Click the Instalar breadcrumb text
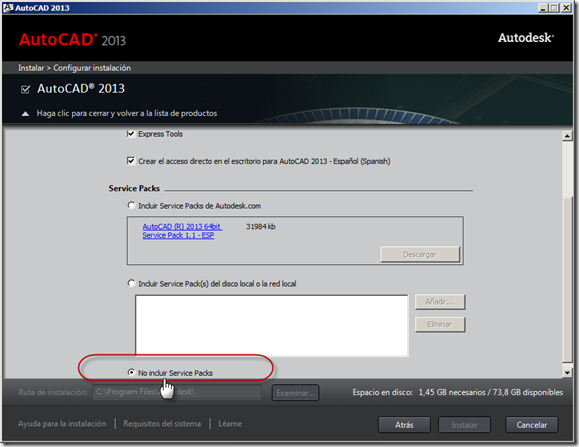Viewport: 579px width, 447px height. pyautogui.click(x=31, y=68)
